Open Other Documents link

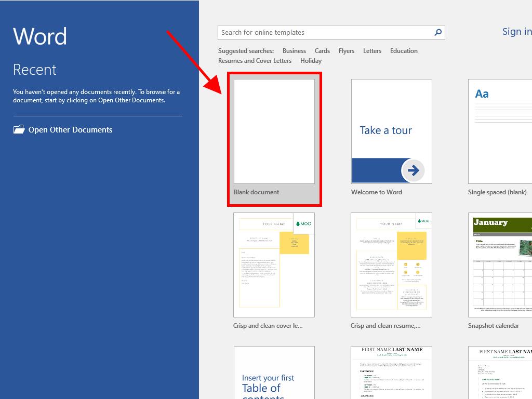point(70,130)
